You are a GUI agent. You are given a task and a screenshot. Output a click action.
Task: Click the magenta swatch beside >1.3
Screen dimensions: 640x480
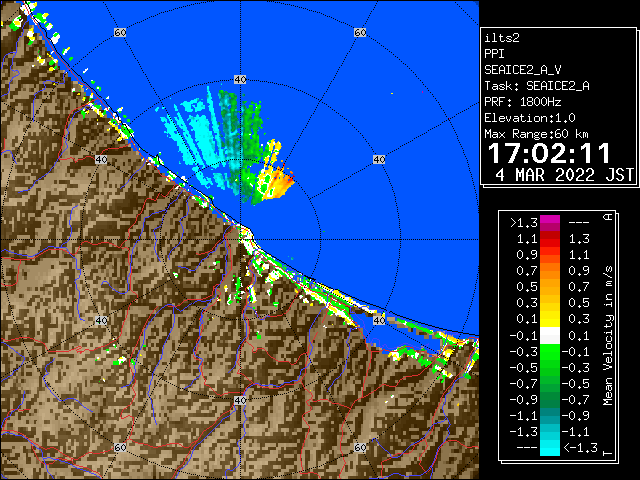pos(550,223)
